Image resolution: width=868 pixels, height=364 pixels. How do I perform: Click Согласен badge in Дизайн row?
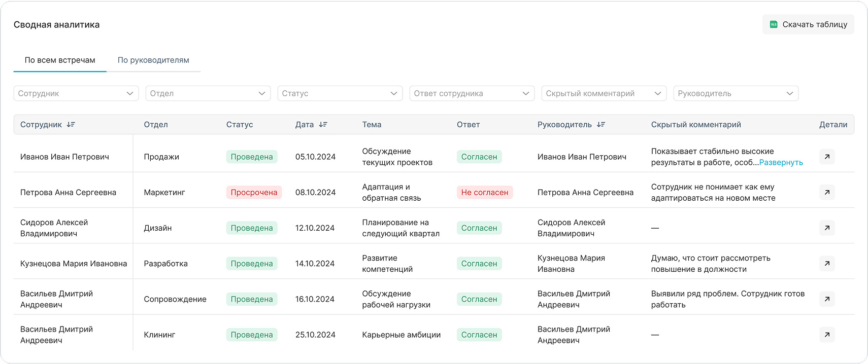point(479,228)
